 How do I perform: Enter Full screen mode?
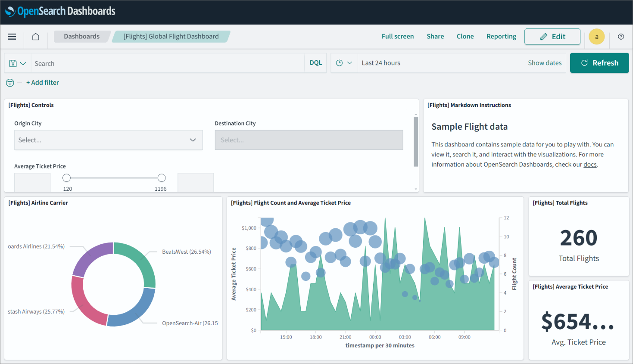pos(398,37)
